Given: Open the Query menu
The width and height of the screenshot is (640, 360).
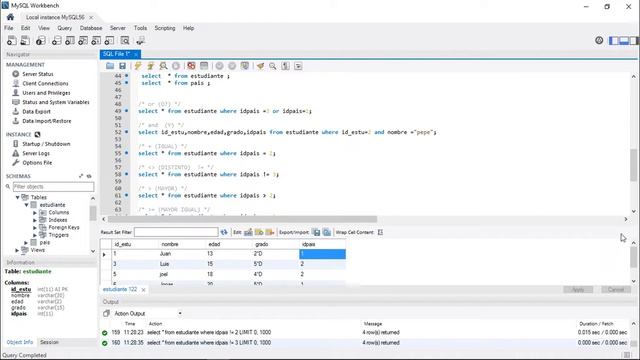Looking at the screenshot, I should pos(64,28).
